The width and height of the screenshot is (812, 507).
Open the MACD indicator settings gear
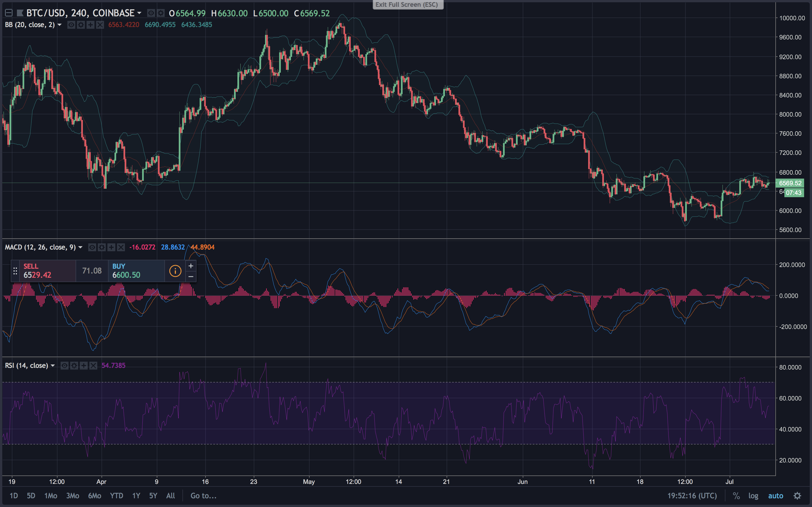coord(102,247)
